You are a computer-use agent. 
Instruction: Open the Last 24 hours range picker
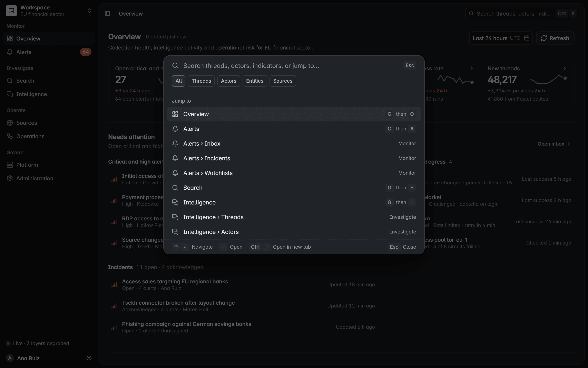(501, 38)
